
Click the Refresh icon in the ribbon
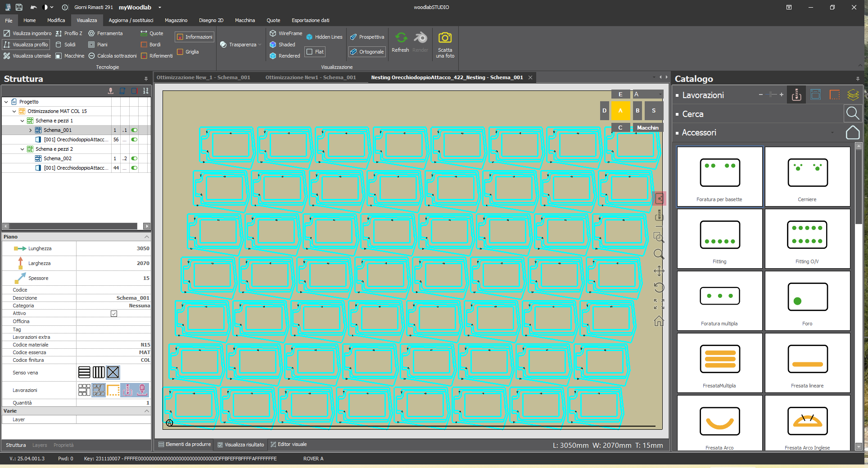400,38
